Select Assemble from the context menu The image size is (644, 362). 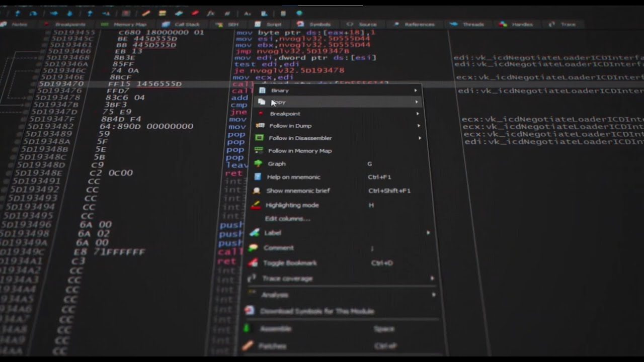tap(275, 329)
